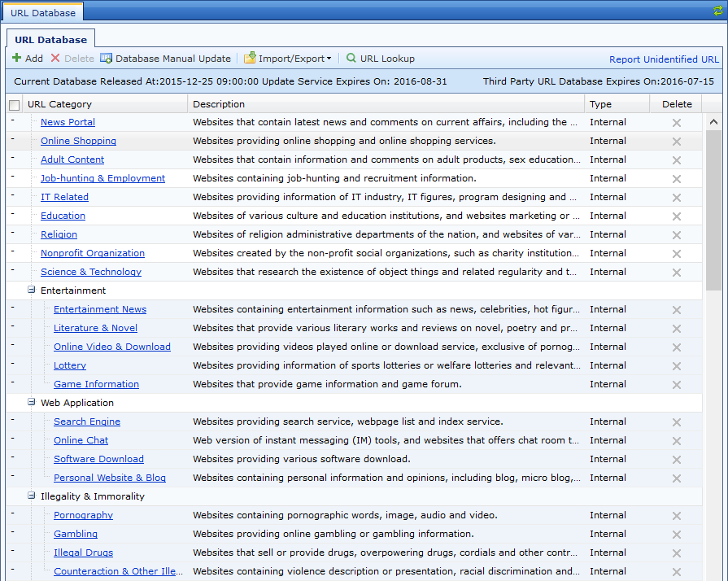
Task: Collapse the Web Application group
Action: pos(31,402)
